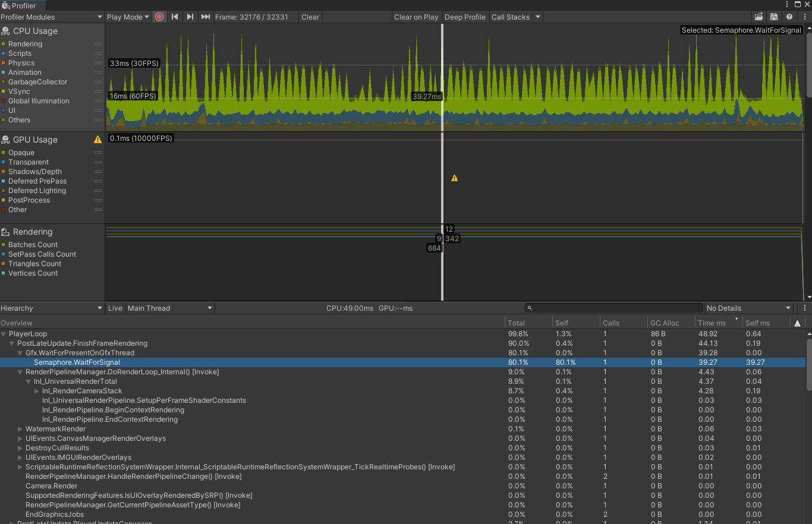Screen dimensions: 812x524
Task: Toggle the red record profiling button
Action: pos(159,17)
